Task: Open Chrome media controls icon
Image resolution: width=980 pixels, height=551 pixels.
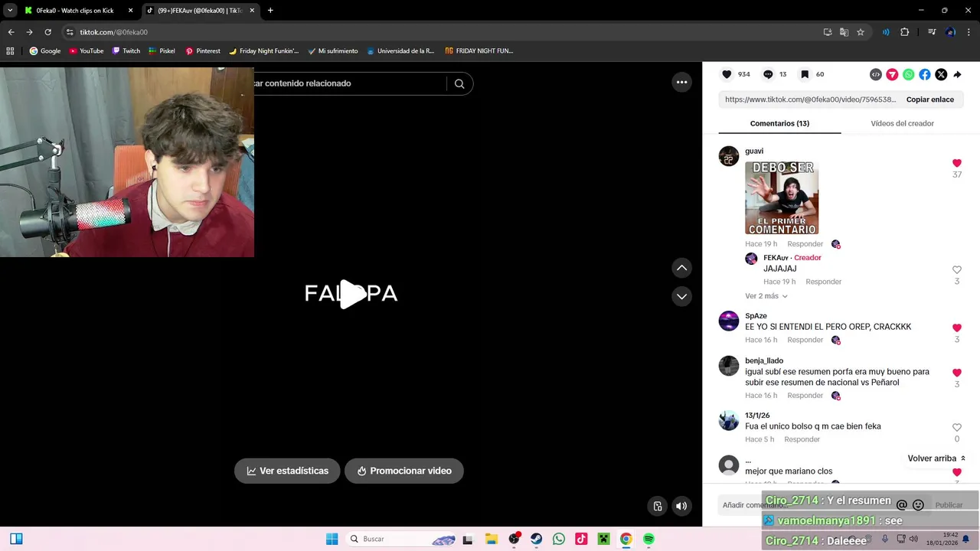Action: (932, 32)
